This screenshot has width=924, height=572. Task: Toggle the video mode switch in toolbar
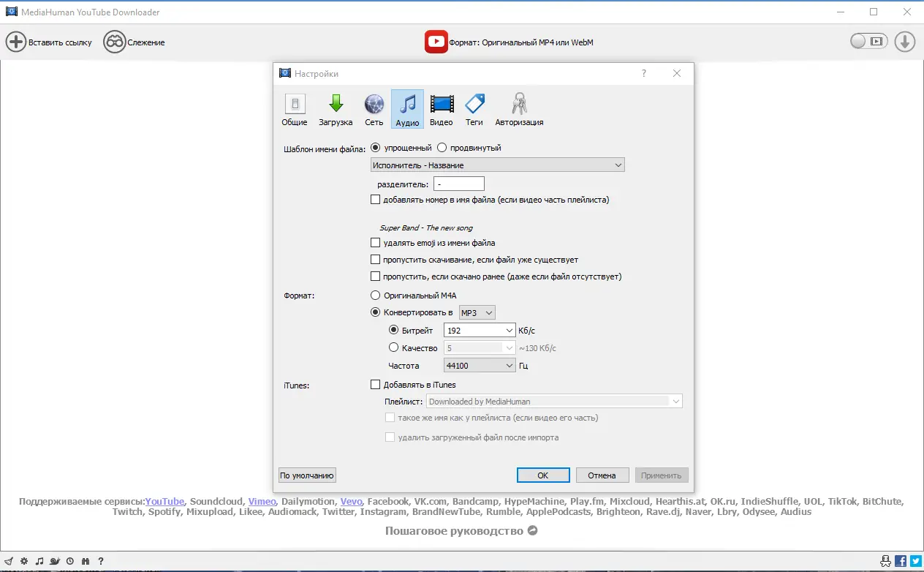(868, 42)
